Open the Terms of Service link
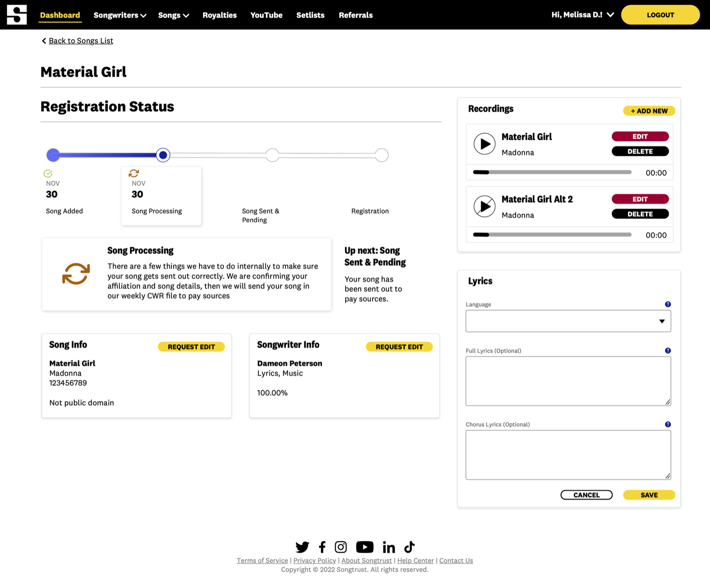710x588 pixels. [262, 561]
